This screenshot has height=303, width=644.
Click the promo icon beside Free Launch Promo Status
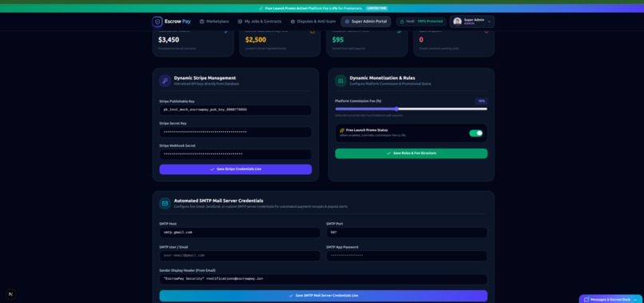tap(342, 130)
